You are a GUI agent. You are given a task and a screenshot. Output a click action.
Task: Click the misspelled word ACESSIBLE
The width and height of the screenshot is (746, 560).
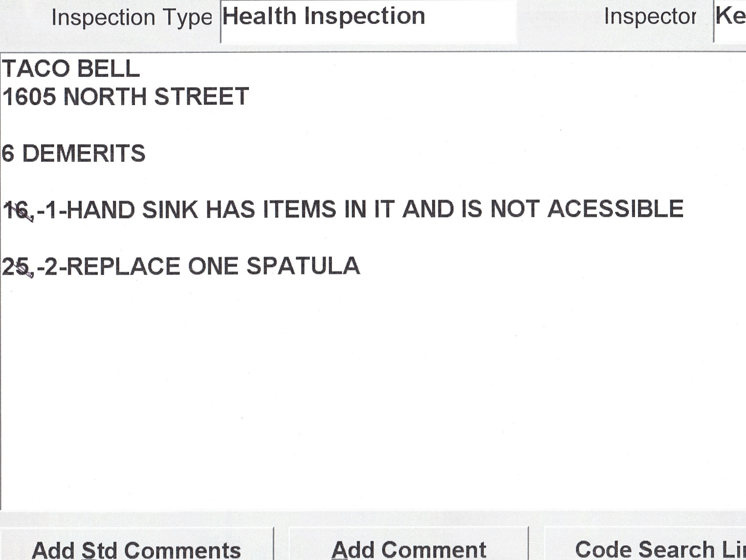coord(615,210)
